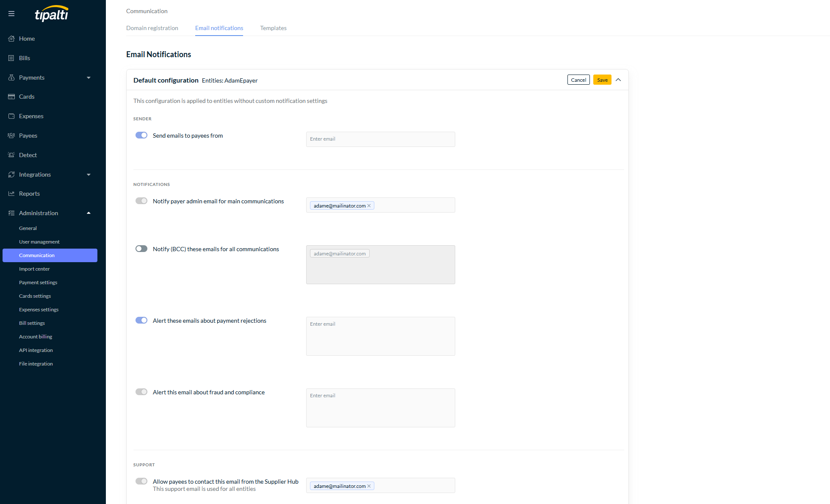Remove adame@mailinator.com from payer admin field
The width and height of the screenshot is (830, 504).
coord(369,206)
